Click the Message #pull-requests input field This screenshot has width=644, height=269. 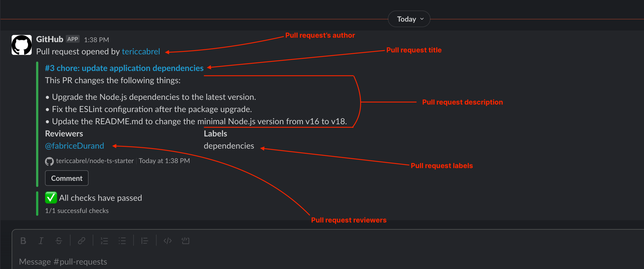[63, 261]
